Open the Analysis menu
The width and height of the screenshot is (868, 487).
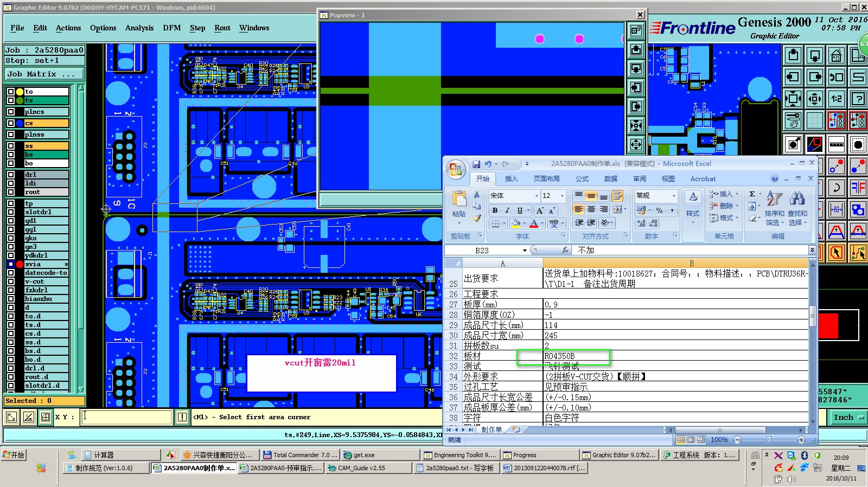click(x=139, y=28)
